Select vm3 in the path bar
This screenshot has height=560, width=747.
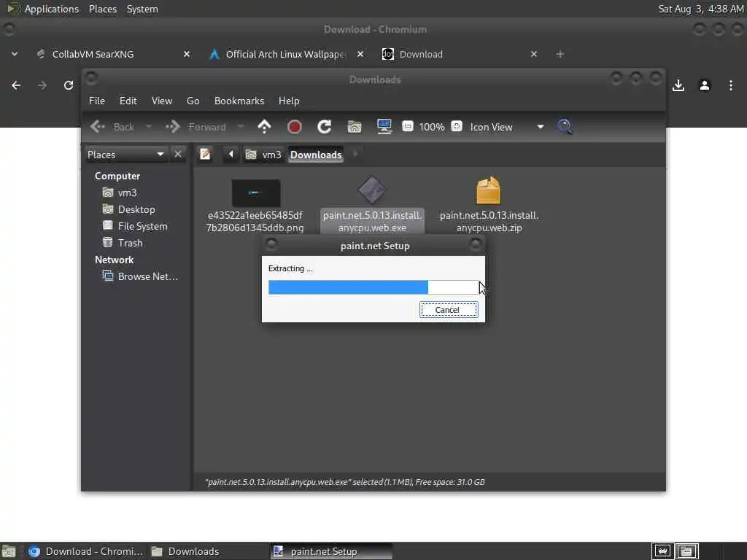point(263,155)
